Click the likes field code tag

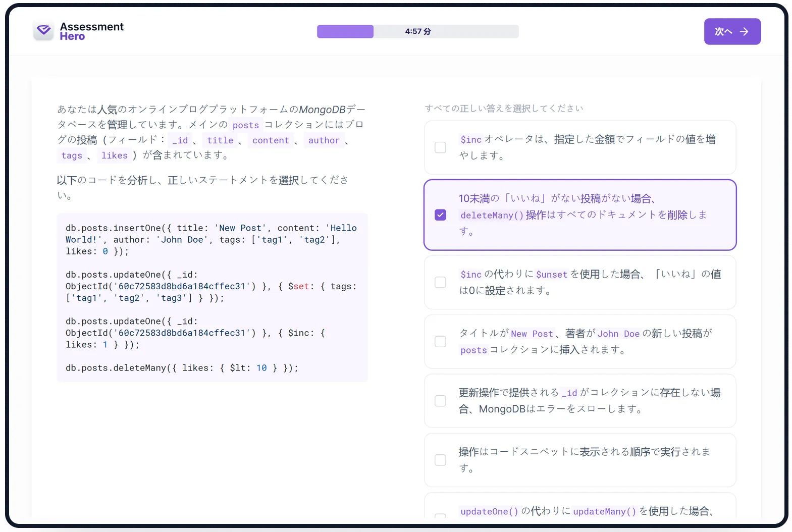pos(114,155)
